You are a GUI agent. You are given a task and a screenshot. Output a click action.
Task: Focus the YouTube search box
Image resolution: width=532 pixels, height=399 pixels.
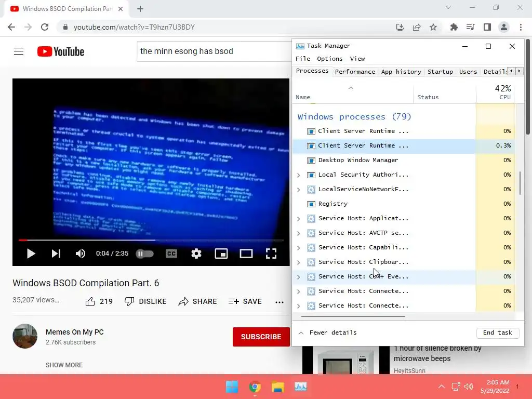pyautogui.click(x=214, y=51)
